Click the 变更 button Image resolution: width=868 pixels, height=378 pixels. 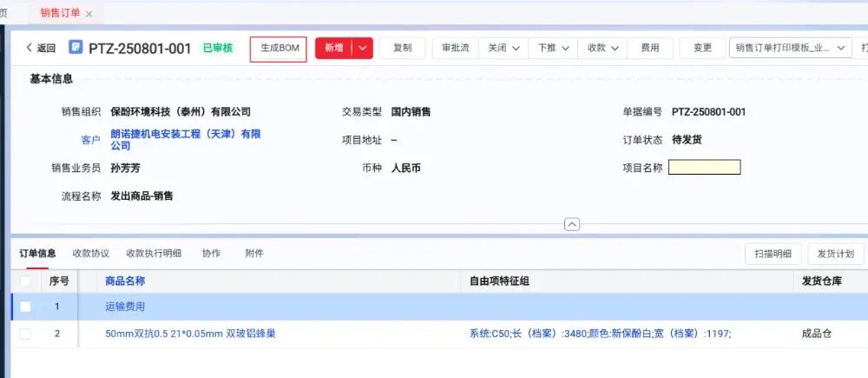tap(702, 48)
